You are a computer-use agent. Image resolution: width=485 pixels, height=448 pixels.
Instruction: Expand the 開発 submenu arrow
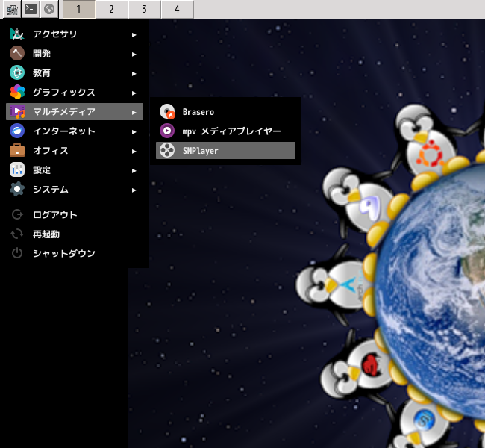tap(134, 55)
